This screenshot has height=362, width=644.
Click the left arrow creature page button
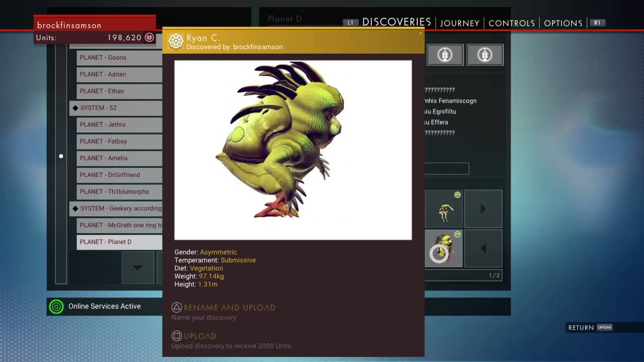[x=483, y=248]
